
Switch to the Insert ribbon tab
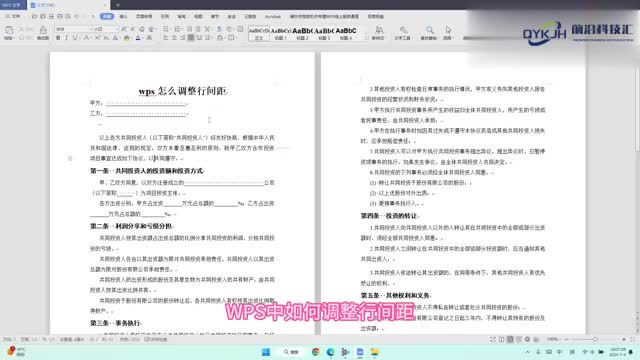coord(123,16)
